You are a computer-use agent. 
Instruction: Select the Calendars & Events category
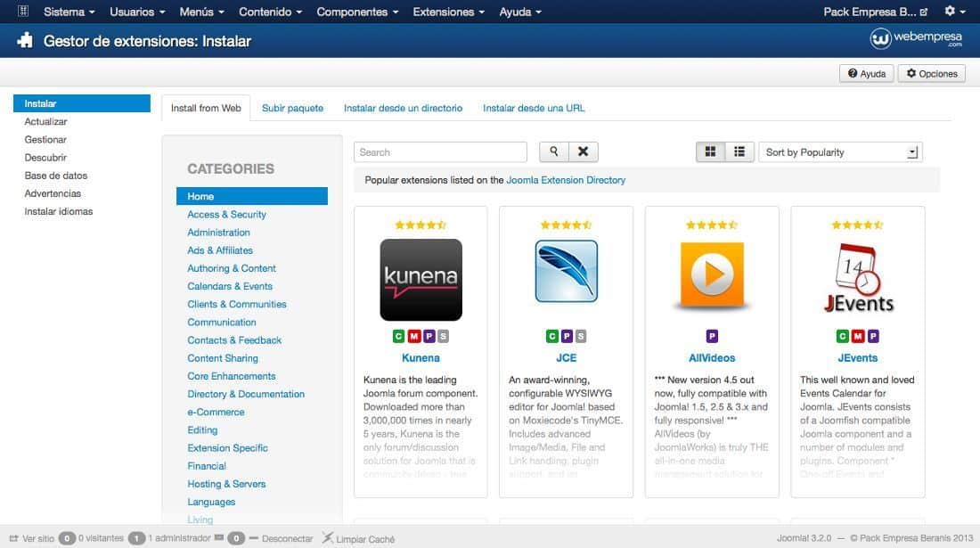pyautogui.click(x=230, y=287)
